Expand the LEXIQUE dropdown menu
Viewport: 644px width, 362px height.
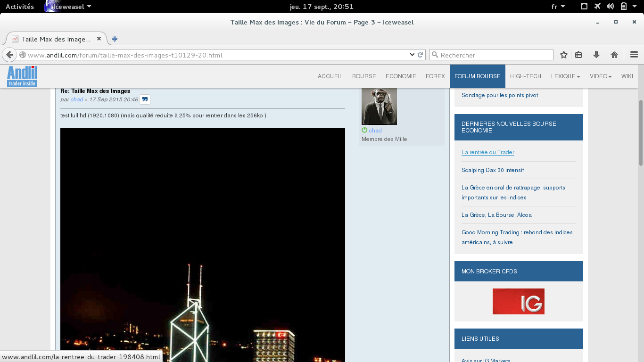[x=565, y=76]
